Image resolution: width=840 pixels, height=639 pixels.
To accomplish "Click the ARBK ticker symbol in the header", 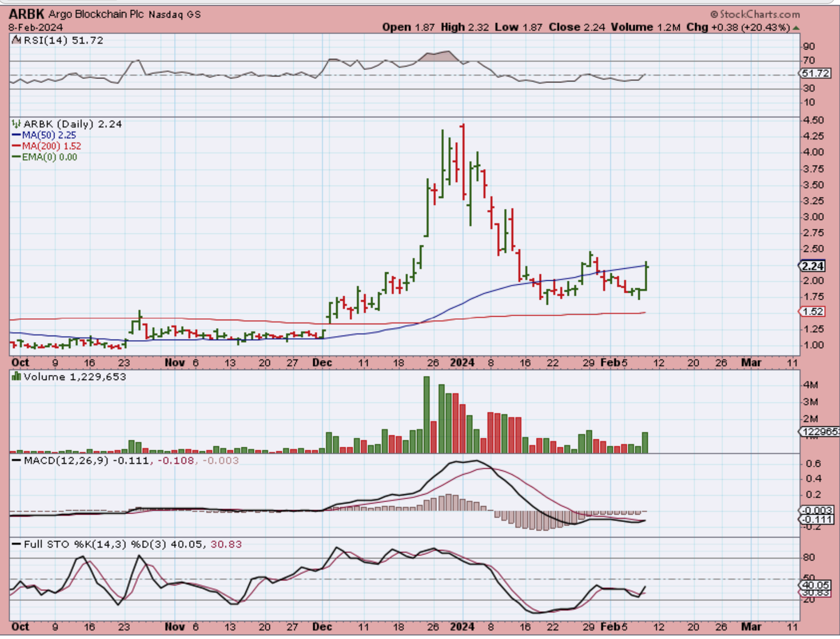I will point(26,14).
